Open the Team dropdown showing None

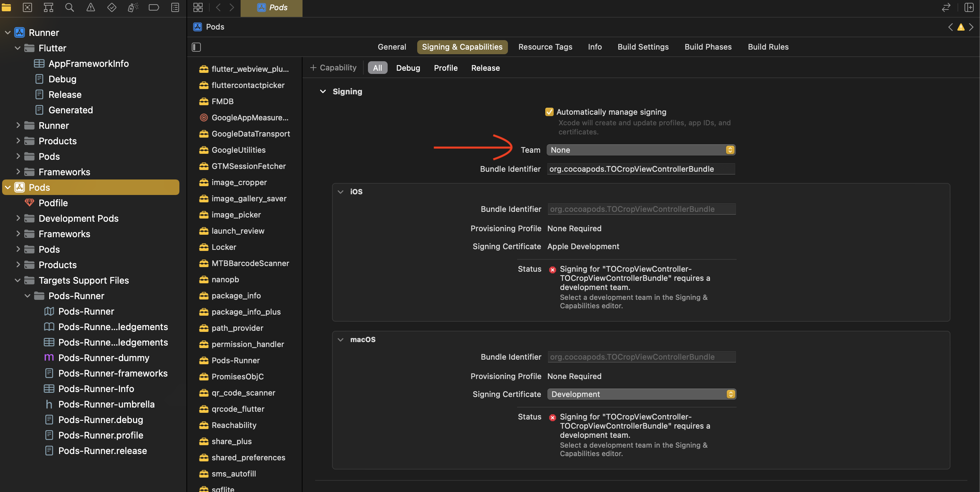641,150
